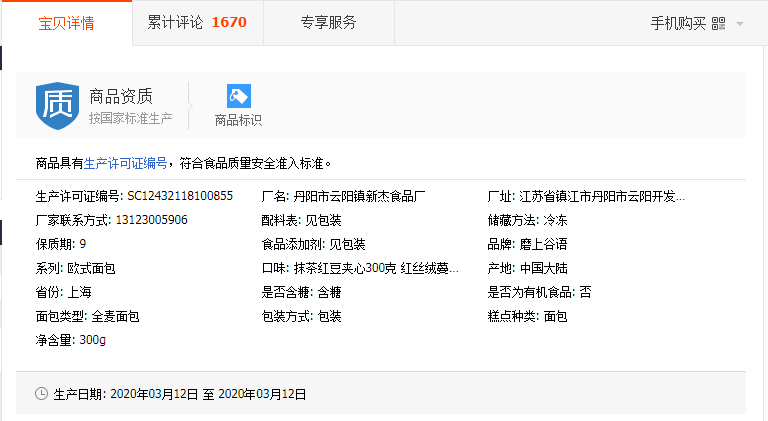
Task: Open the 生产许可证编号 blue link
Action: coord(125,164)
